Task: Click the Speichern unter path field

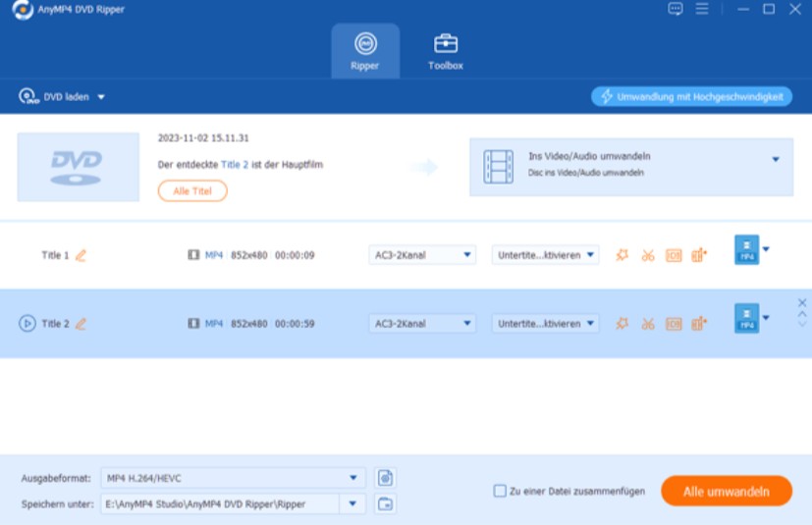Action: [x=220, y=503]
